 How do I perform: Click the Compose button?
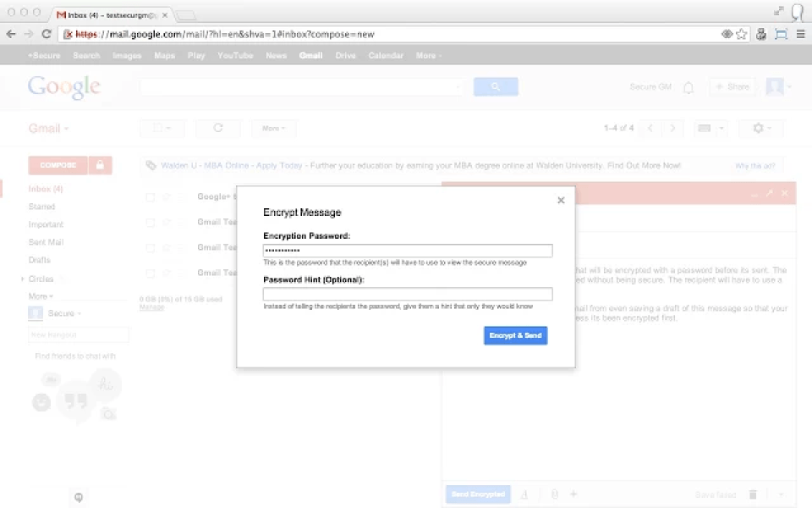click(58, 165)
